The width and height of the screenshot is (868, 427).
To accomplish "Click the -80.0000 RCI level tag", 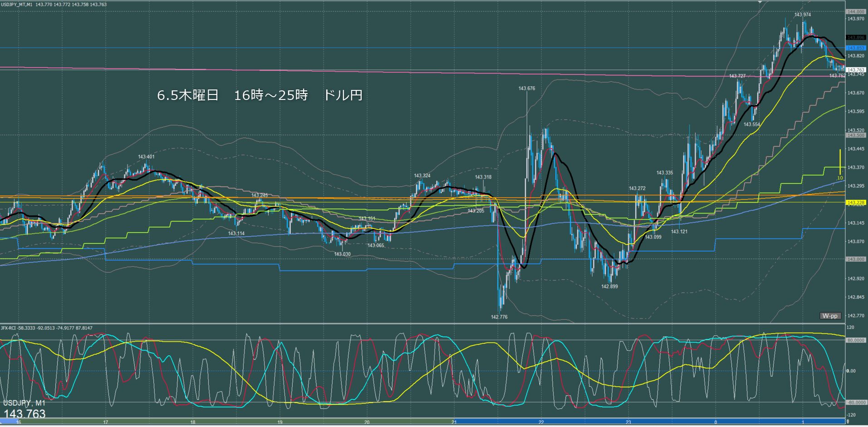I will point(856,402).
